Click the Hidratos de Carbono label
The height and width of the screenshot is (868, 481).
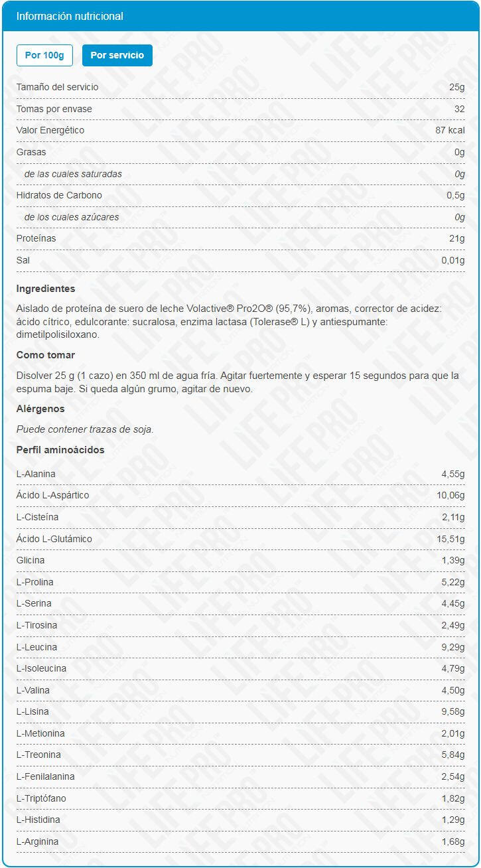pyautogui.click(x=59, y=195)
